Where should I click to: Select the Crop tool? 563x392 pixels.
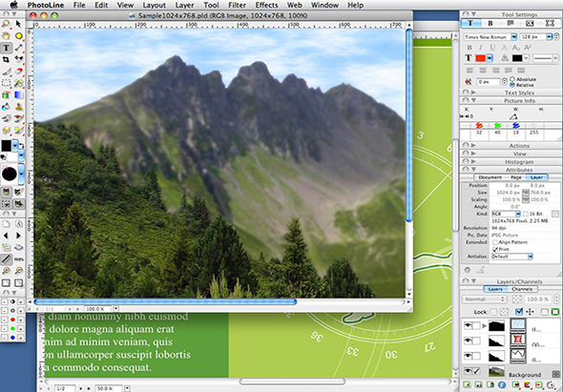[x=6, y=59]
